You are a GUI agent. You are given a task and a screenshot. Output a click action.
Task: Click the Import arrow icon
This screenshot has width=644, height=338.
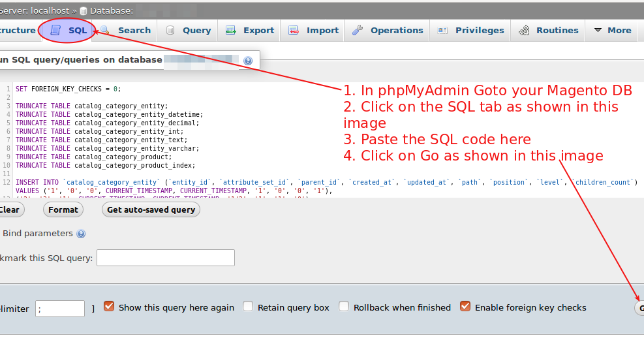293,31
